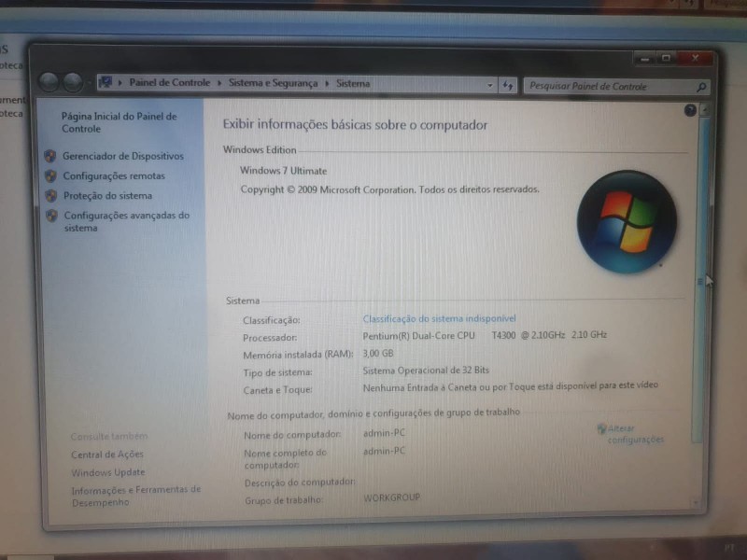This screenshot has width=747, height=560.
Task: Click the shield icon beside Gerenciador de Dispositivos
Action: 50,156
